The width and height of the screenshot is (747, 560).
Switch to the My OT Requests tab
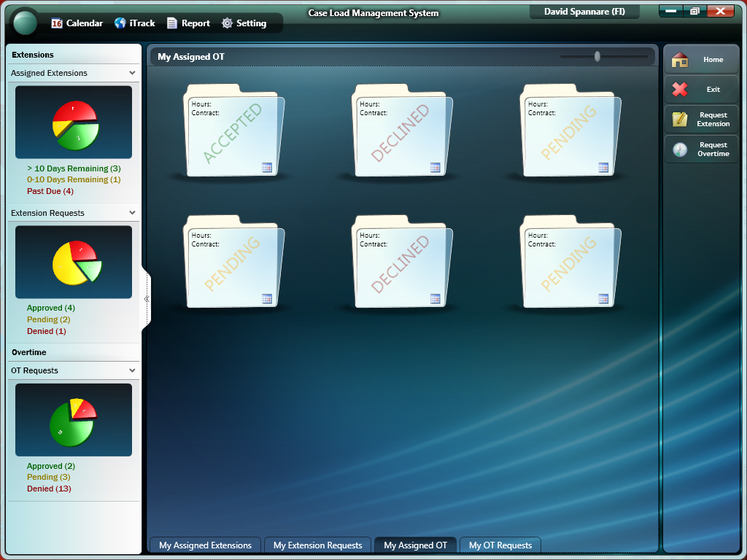tap(500, 545)
